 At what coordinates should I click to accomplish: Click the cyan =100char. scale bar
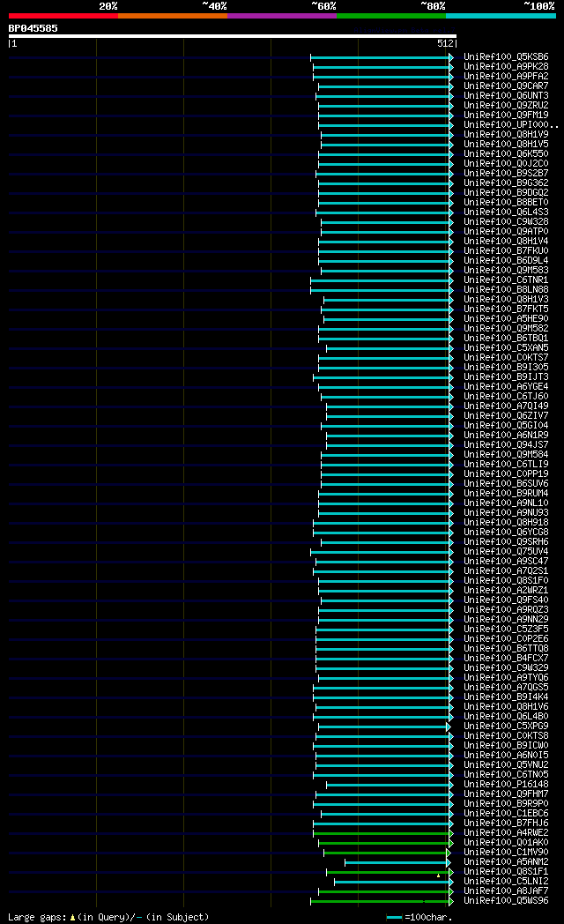click(x=395, y=918)
